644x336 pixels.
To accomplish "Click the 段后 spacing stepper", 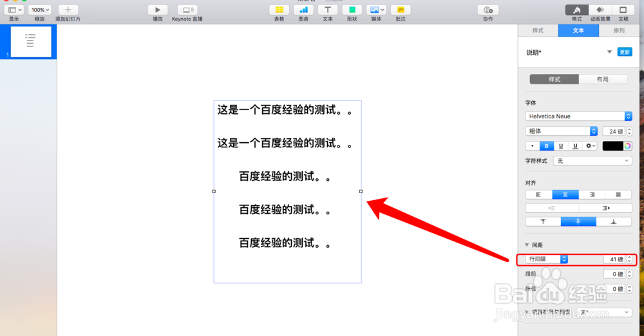I will tap(629, 289).
